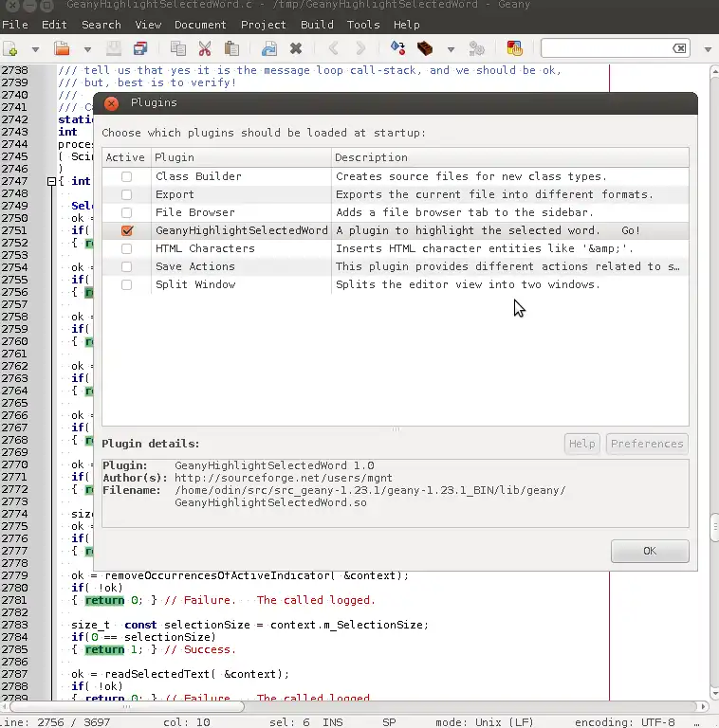This screenshot has width=719, height=728.
Task: Click the Paste clipboard icon
Action: (231, 48)
